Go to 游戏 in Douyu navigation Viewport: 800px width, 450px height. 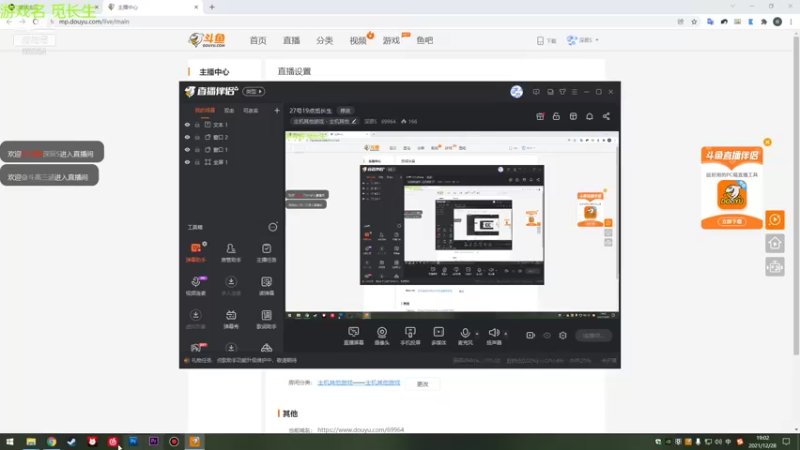tap(391, 40)
